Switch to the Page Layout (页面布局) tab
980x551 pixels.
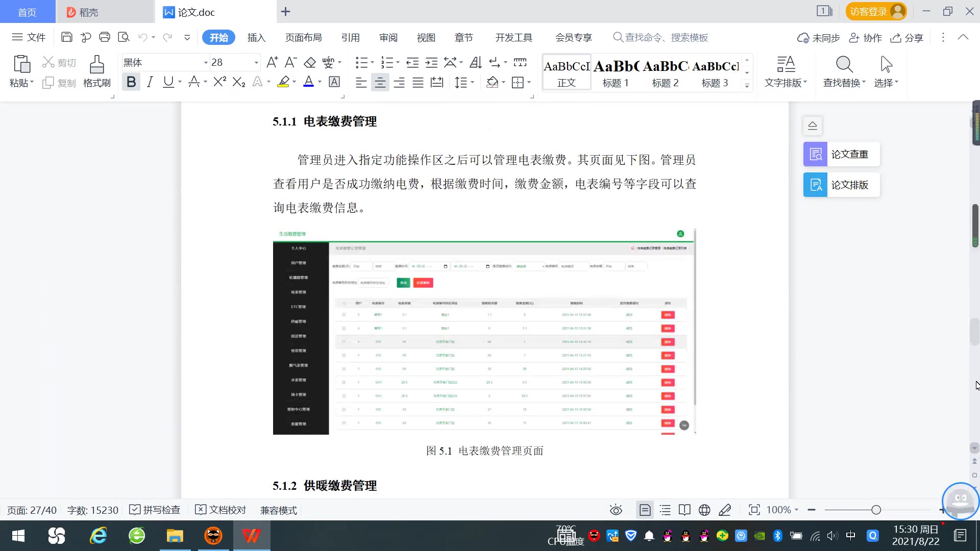point(303,37)
